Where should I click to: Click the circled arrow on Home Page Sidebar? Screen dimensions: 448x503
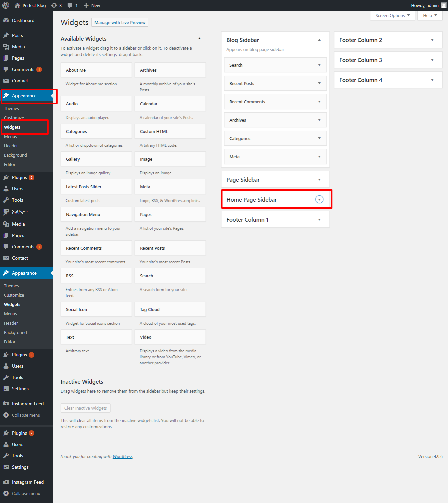[319, 199]
